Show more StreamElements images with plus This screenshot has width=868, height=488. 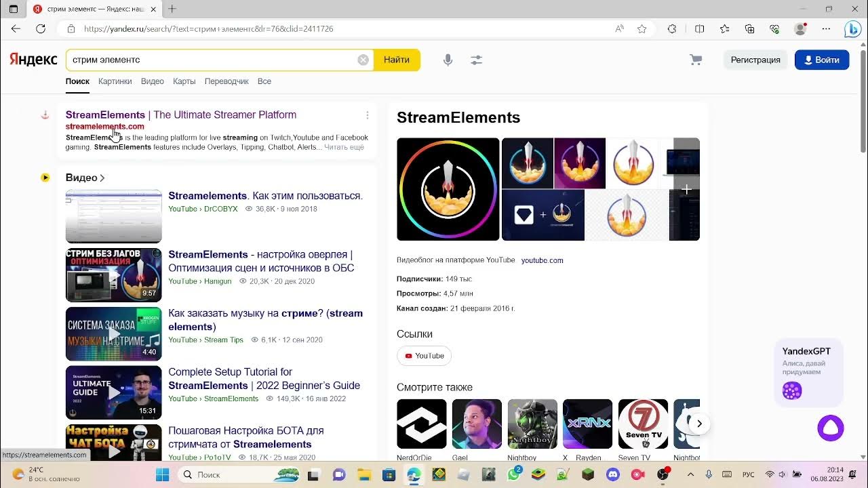(686, 190)
